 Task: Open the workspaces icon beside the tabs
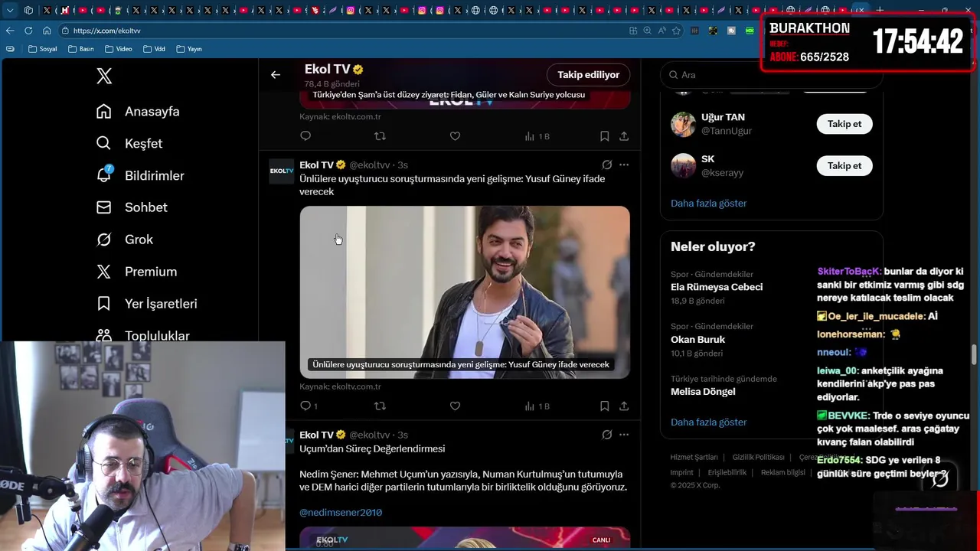click(x=28, y=11)
